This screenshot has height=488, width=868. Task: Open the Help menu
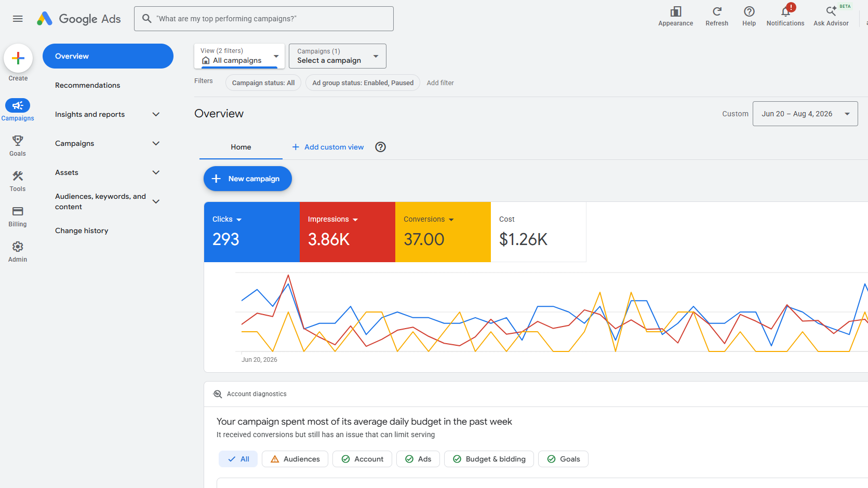coord(749,16)
